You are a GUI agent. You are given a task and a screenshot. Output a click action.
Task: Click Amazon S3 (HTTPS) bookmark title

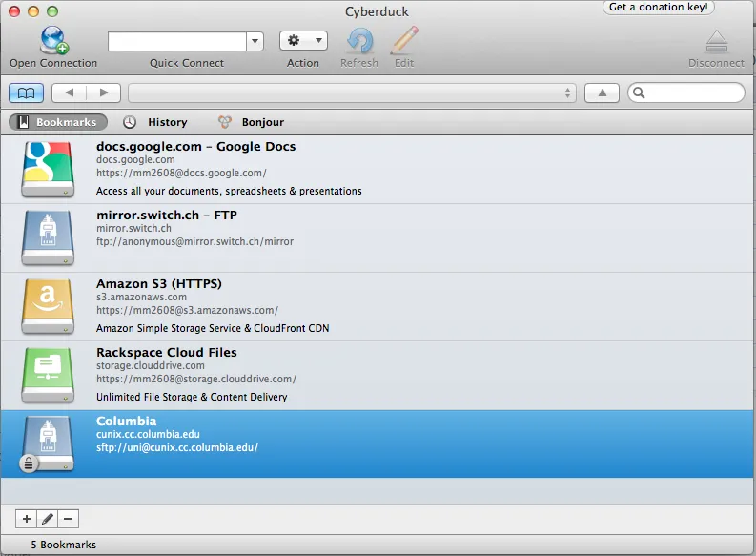click(x=159, y=283)
